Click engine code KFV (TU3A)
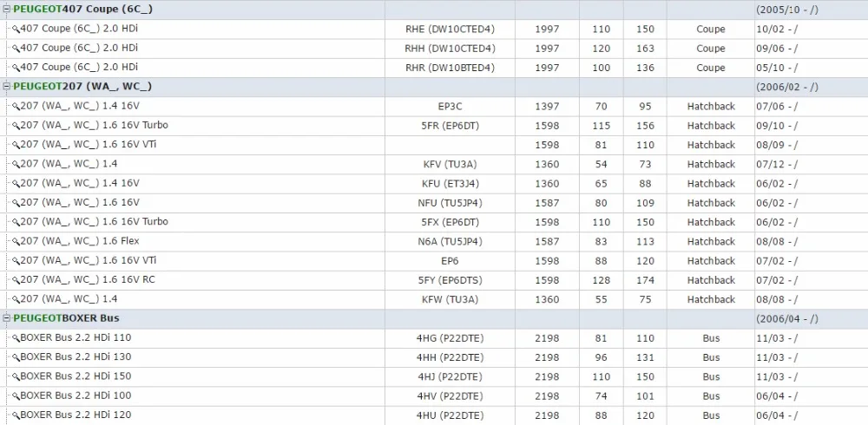 pyautogui.click(x=450, y=164)
